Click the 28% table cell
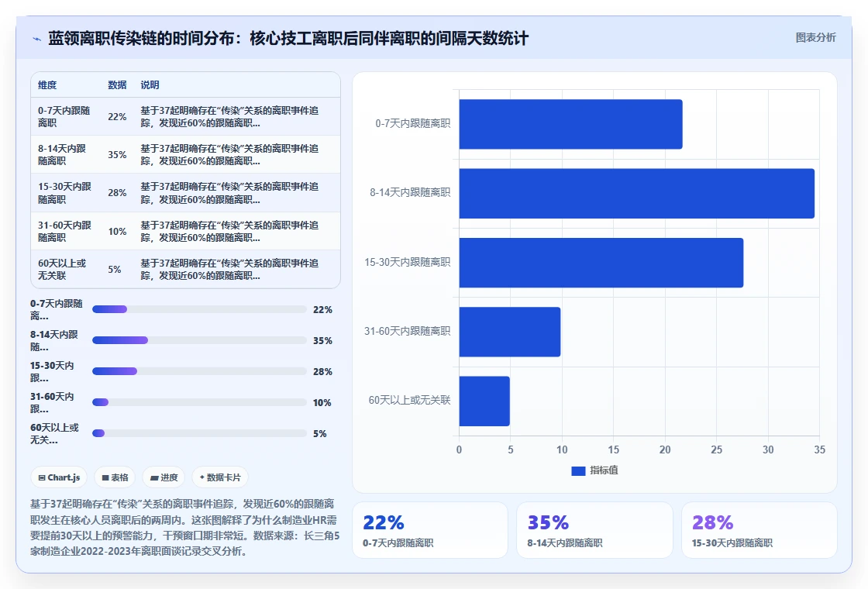 tap(117, 193)
